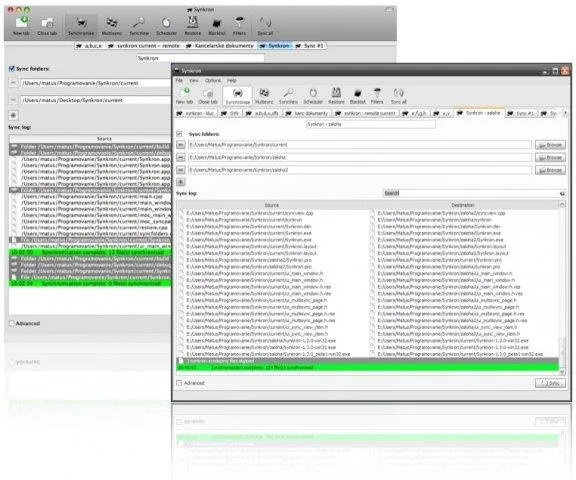
Task: Click the E:/Users/Matus/Programovanie/Synkron/zaloha2 path field
Action: coord(360,170)
